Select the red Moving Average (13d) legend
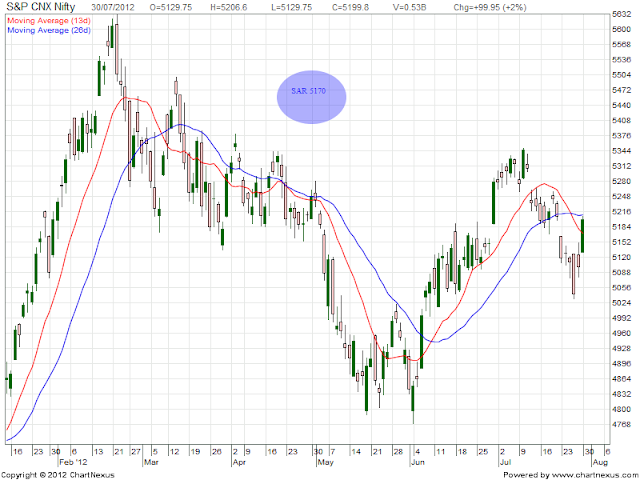Image resolution: width=640 pixels, height=480 pixels. (x=49, y=20)
